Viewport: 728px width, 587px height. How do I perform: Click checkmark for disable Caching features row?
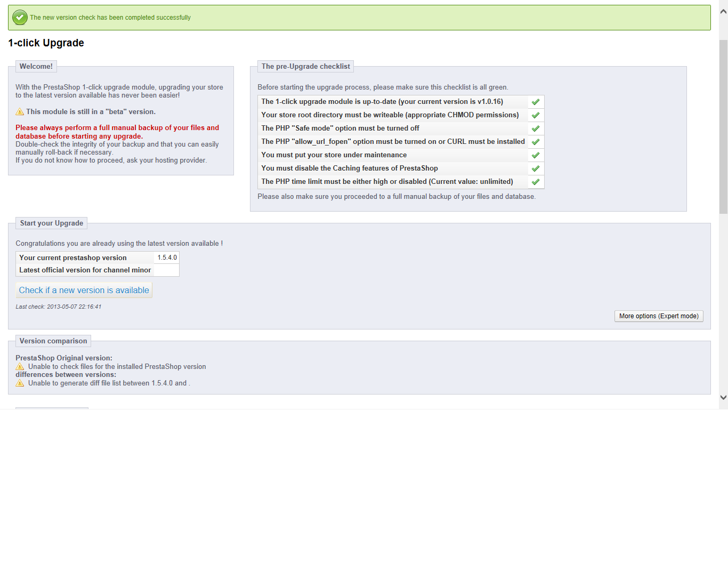(536, 168)
